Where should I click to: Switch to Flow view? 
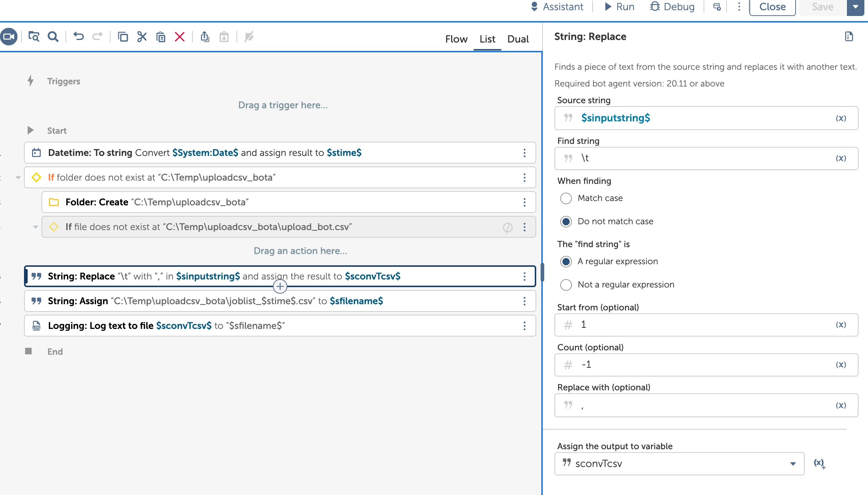[x=456, y=39]
